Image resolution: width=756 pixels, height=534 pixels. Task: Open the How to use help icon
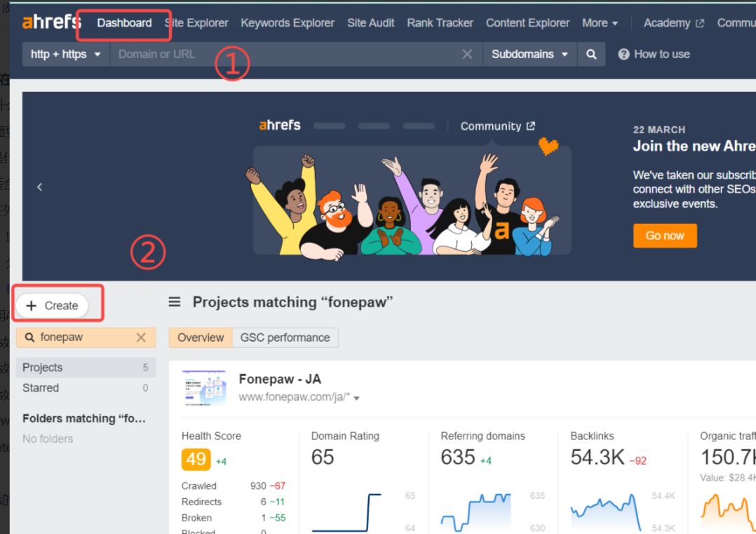point(623,54)
